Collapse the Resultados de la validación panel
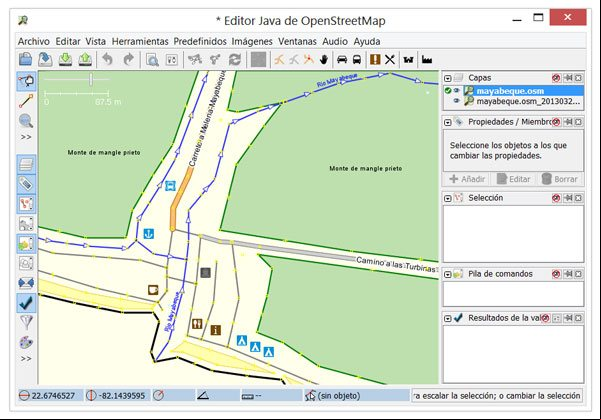 [x=447, y=318]
